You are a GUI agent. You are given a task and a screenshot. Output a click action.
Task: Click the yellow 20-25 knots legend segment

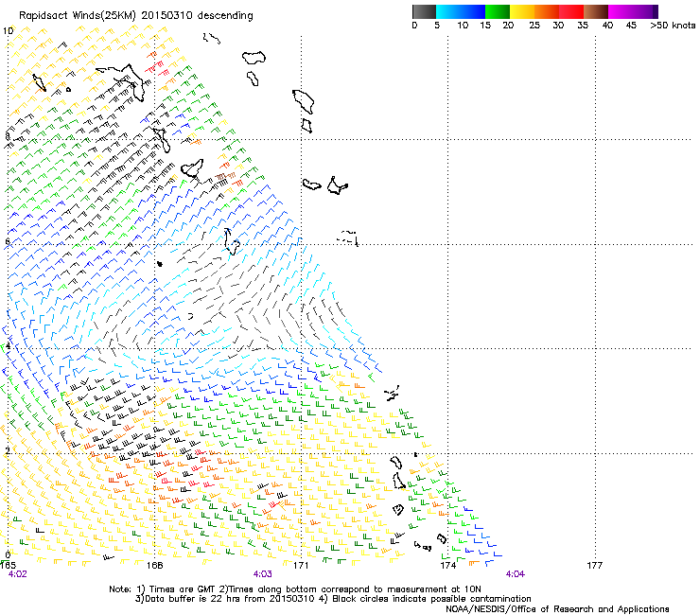pos(522,11)
